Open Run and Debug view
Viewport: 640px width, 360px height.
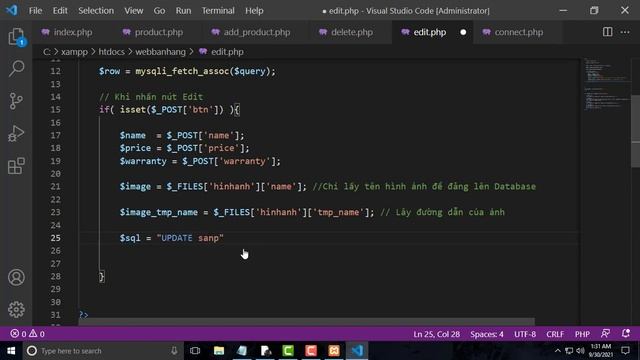coord(16,133)
